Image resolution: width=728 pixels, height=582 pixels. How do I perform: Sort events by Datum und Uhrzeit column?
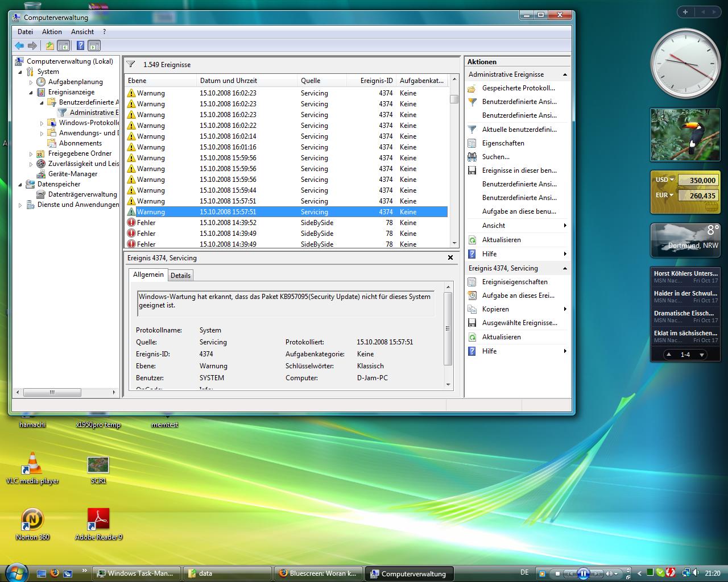229,81
